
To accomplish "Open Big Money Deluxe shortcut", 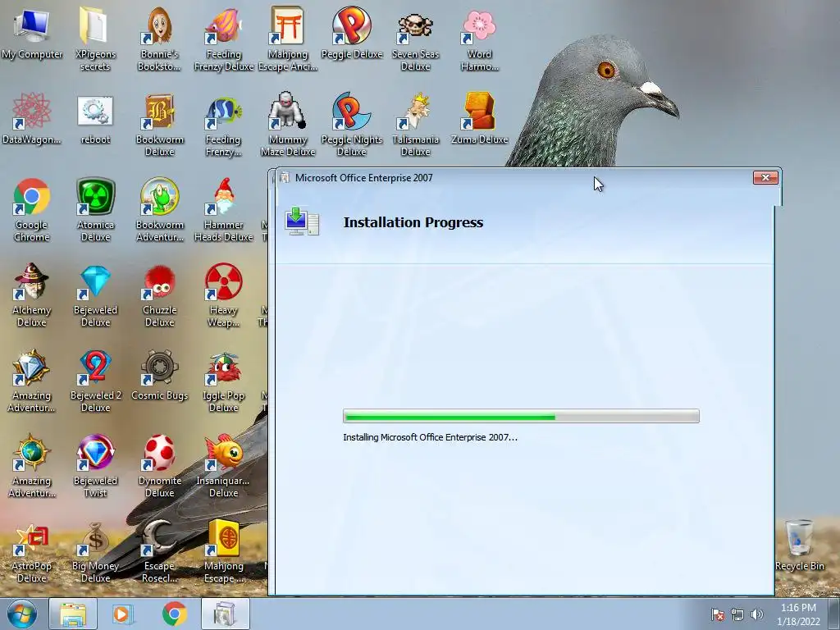I will [x=95, y=551].
